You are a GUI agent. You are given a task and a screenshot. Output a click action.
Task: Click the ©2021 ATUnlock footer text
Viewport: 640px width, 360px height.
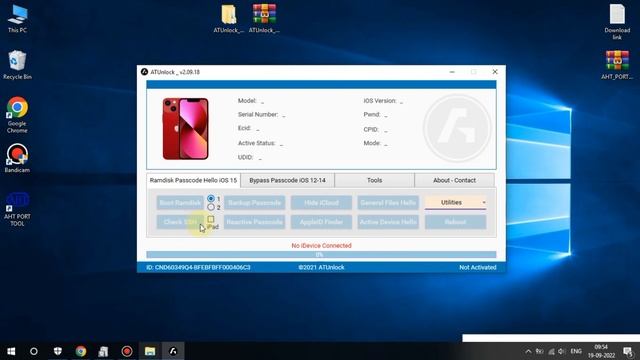[321, 267]
